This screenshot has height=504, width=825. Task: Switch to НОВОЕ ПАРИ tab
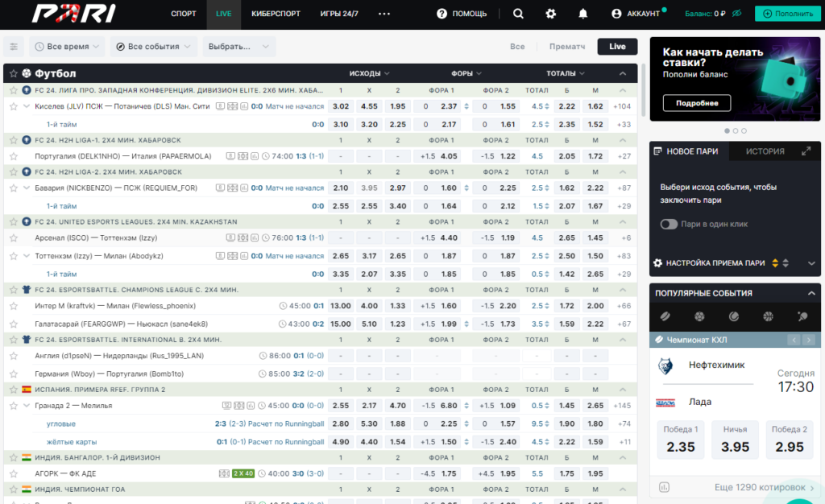(x=690, y=151)
